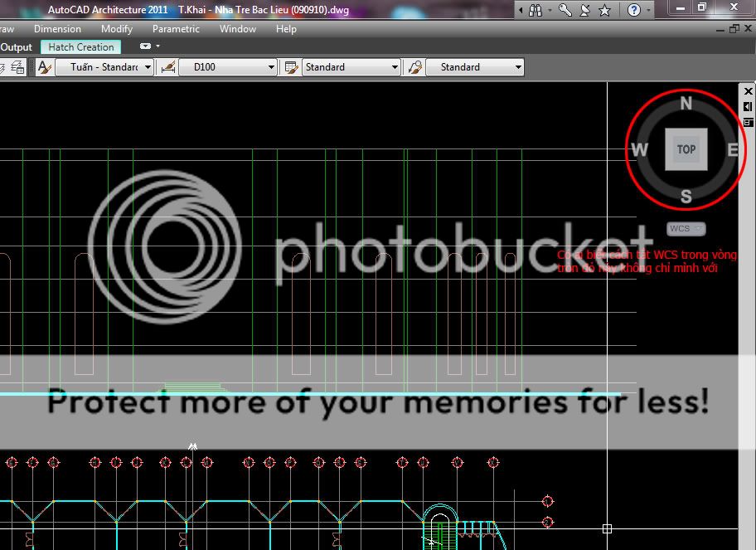Open the Multileader Style manager icon
The width and height of the screenshot is (756, 550).
[x=414, y=67]
